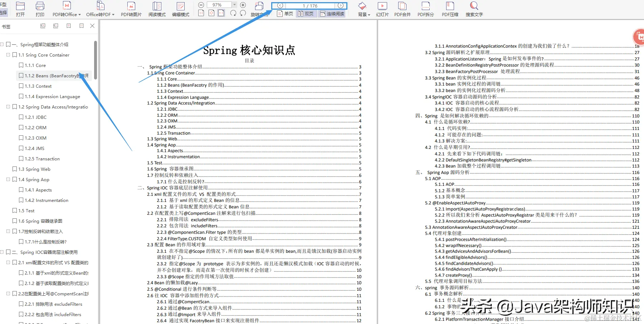Click the 搜索文字 (search text) icon
This screenshot has width=644, height=324.
click(x=474, y=6)
